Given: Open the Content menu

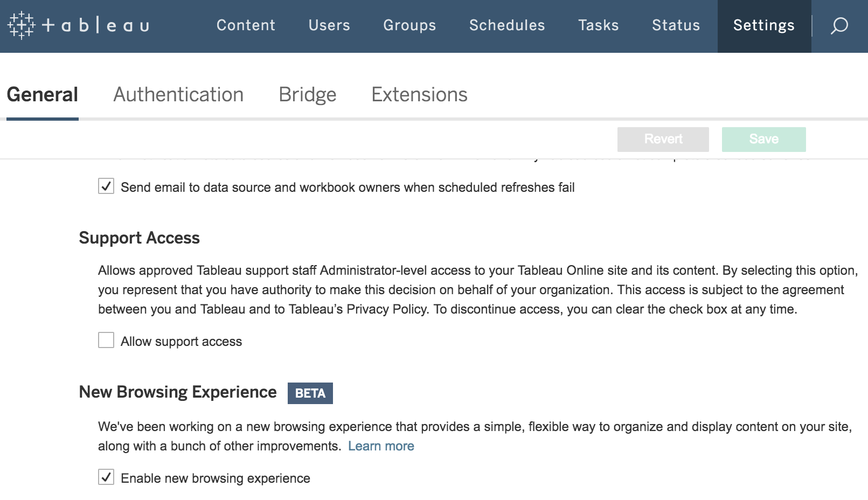Looking at the screenshot, I should (246, 25).
